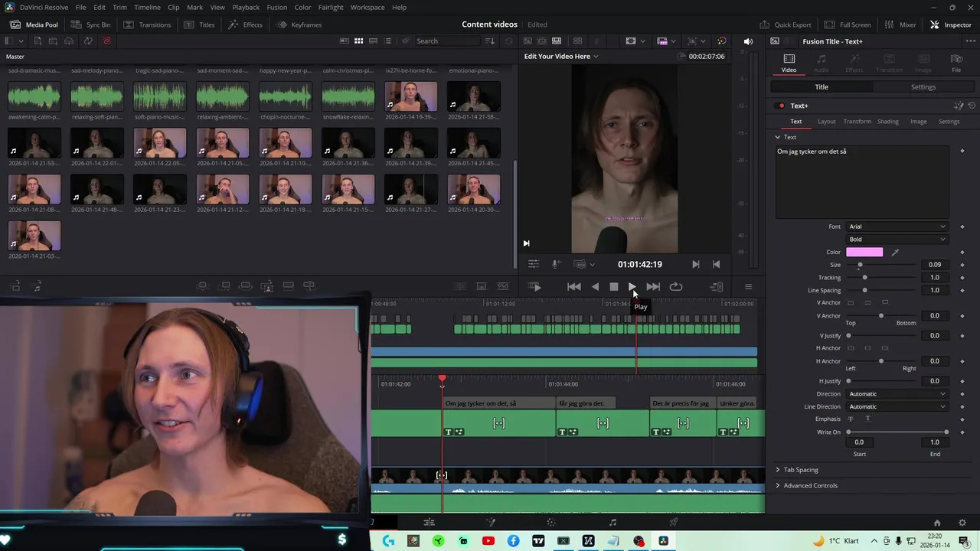Open the Fusion menu

pos(277,7)
